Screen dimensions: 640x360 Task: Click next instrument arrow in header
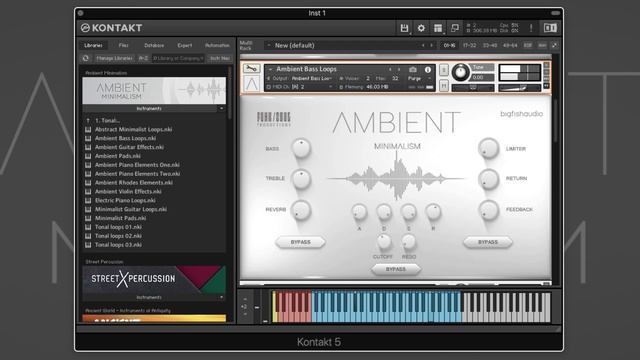click(x=399, y=70)
